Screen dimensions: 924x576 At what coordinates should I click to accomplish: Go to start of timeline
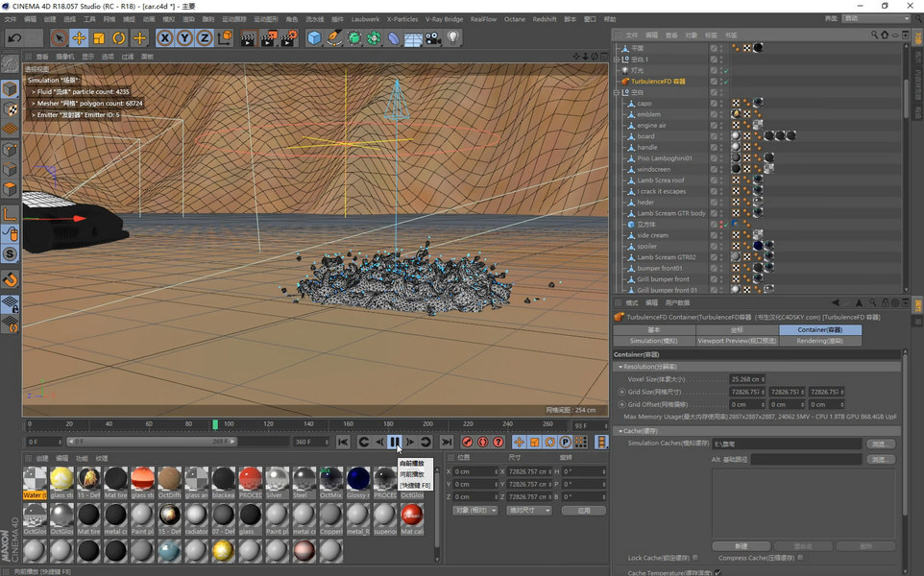click(343, 442)
